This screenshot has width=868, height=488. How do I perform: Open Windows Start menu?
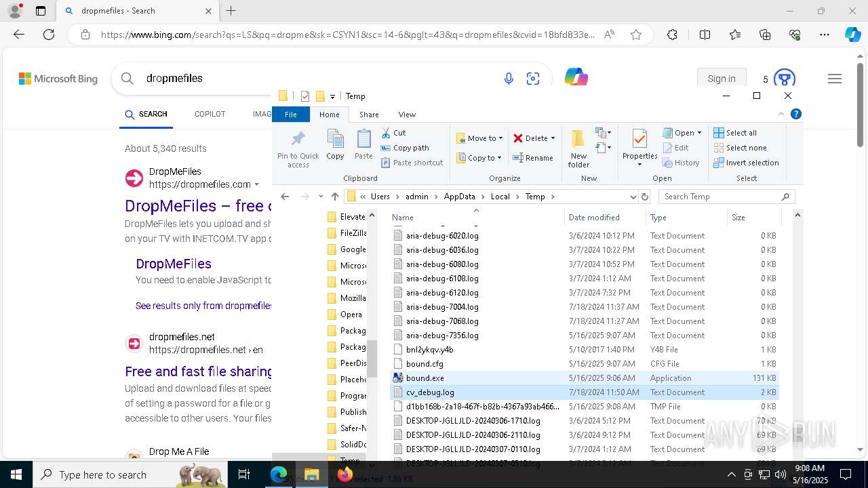click(15, 474)
